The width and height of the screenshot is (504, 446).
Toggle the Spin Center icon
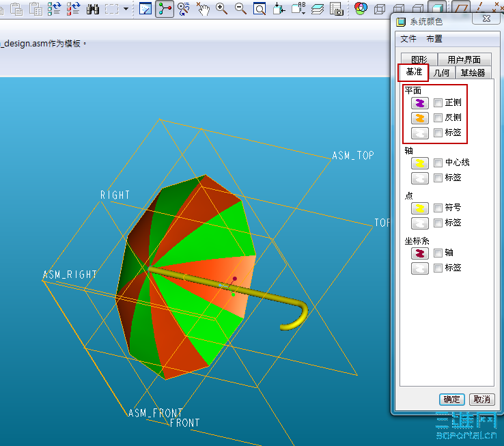[x=165, y=9]
